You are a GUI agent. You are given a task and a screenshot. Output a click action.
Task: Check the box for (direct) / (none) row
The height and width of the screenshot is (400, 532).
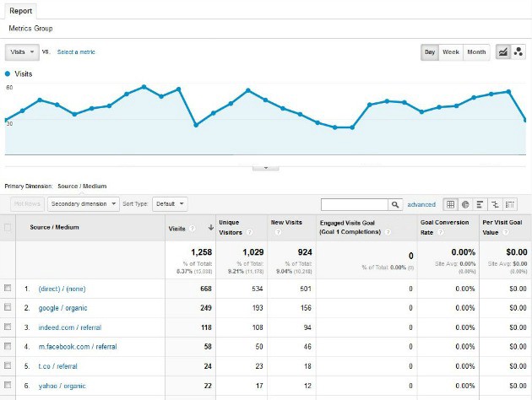[8, 289]
